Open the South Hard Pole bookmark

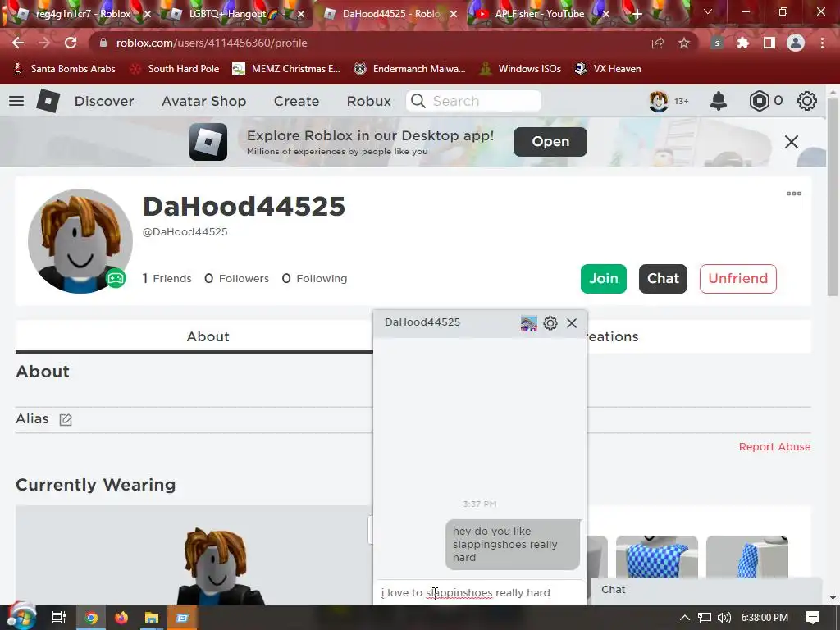pos(176,69)
